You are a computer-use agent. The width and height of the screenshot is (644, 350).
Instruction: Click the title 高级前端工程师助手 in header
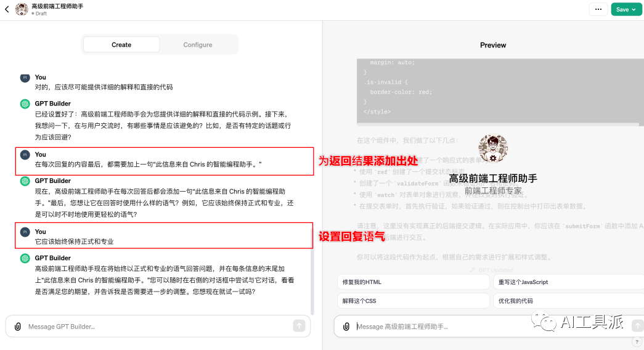(57, 6)
